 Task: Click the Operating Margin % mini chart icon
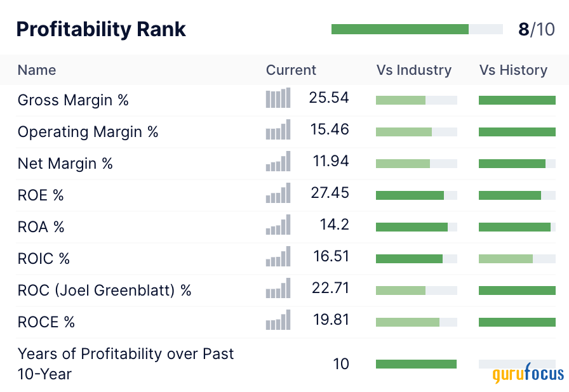(278, 130)
